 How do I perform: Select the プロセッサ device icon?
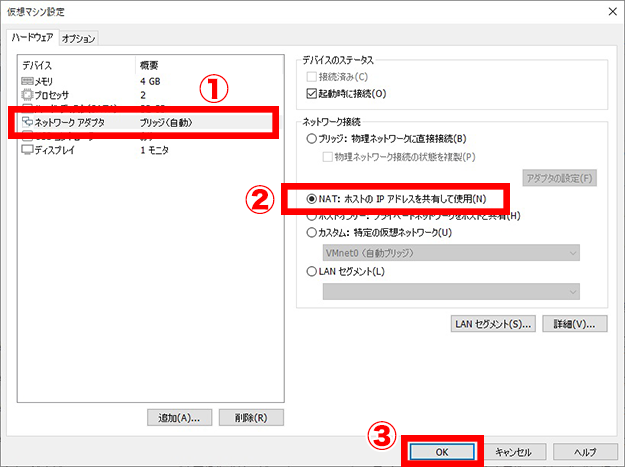(x=27, y=95)
